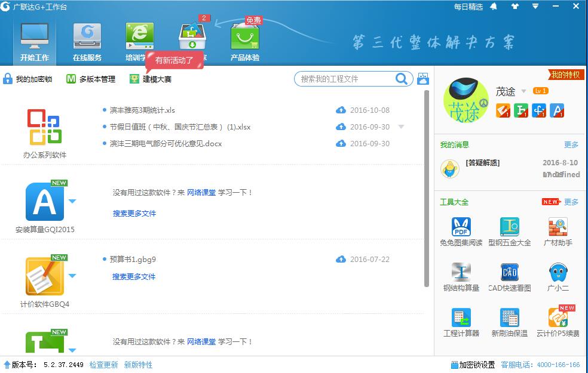The height and width of the screenshot is (373, 588).
Task: Open file 滨丰雅苑3期统计.xls
Action: click(142, 110)
